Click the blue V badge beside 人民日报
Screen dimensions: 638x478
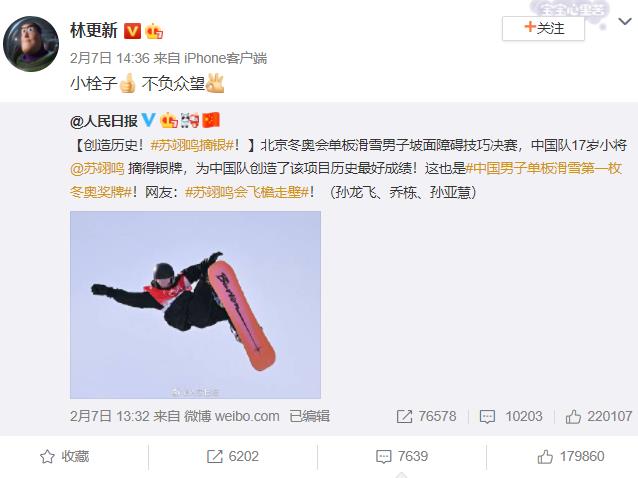[x=148, y=120]
